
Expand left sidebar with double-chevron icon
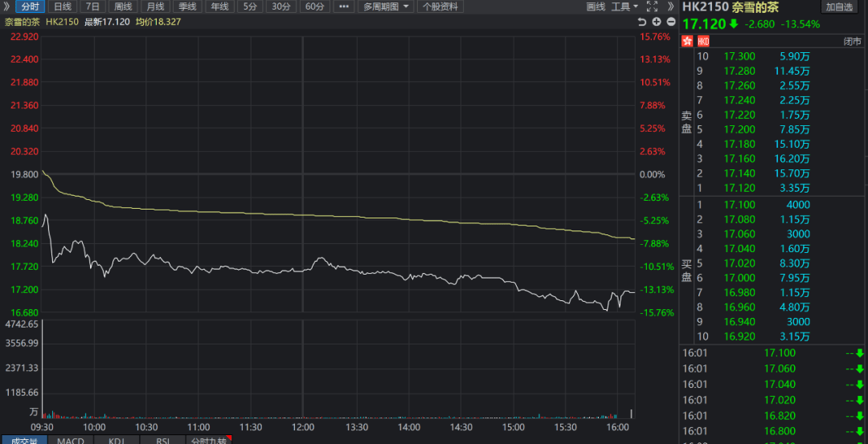[7, 6]
